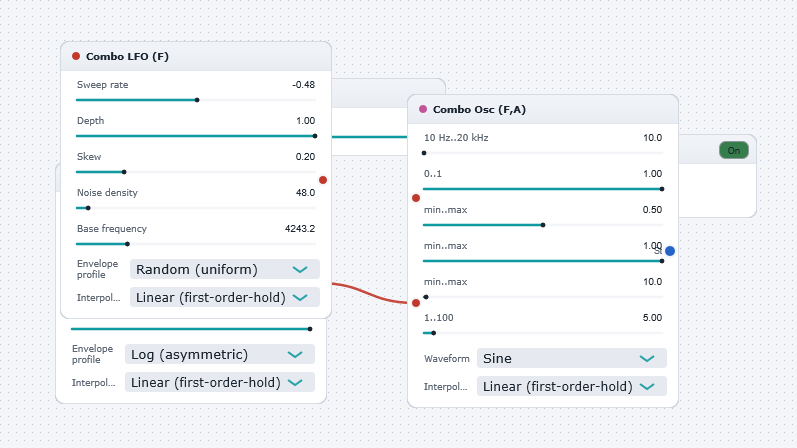Click the Sweep rate value -0.48
The height and width of the screenshot is (448, 797).
303,84
